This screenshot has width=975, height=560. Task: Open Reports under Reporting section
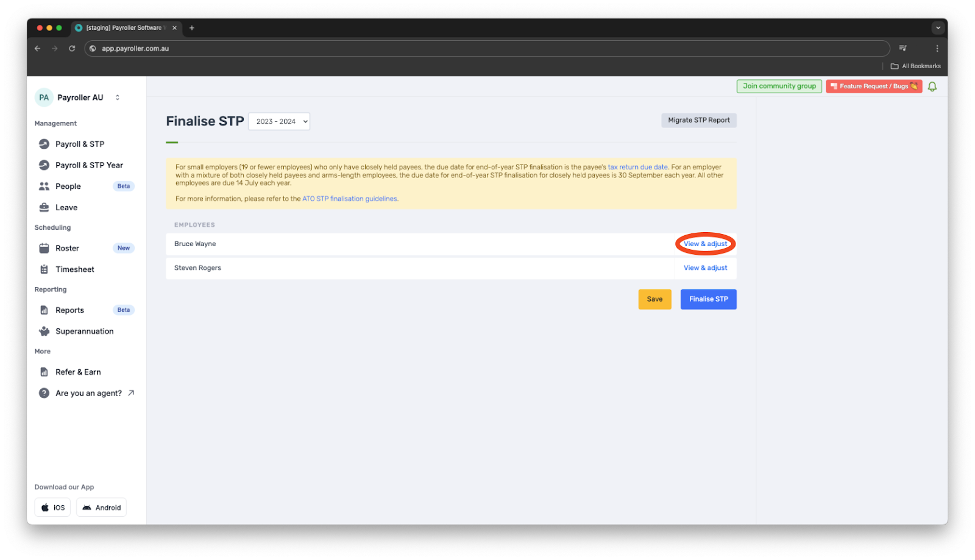click(69, 310)
